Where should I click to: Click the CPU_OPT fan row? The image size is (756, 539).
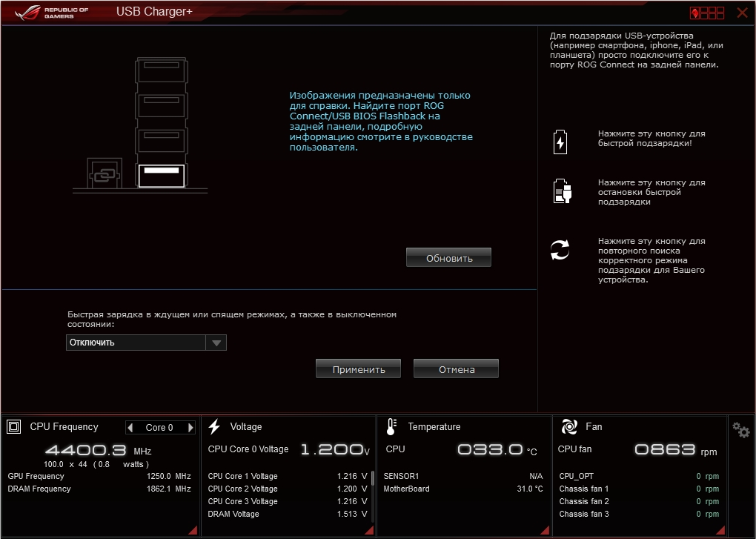pyautogui.click(x=639, y=476)
